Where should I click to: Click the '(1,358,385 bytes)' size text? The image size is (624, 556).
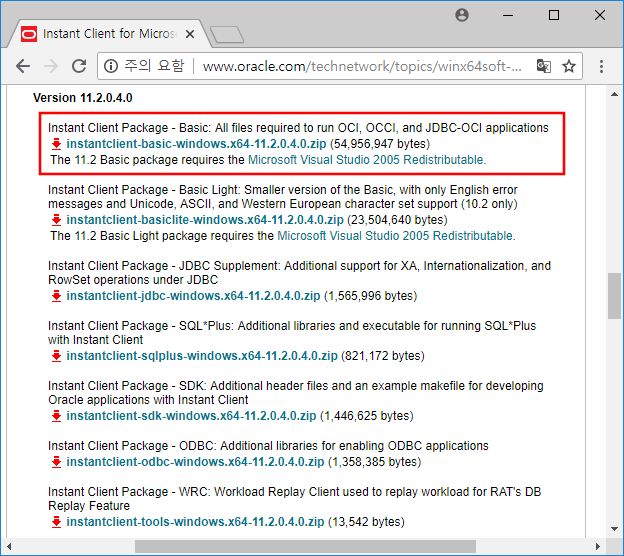pos(374,462)
